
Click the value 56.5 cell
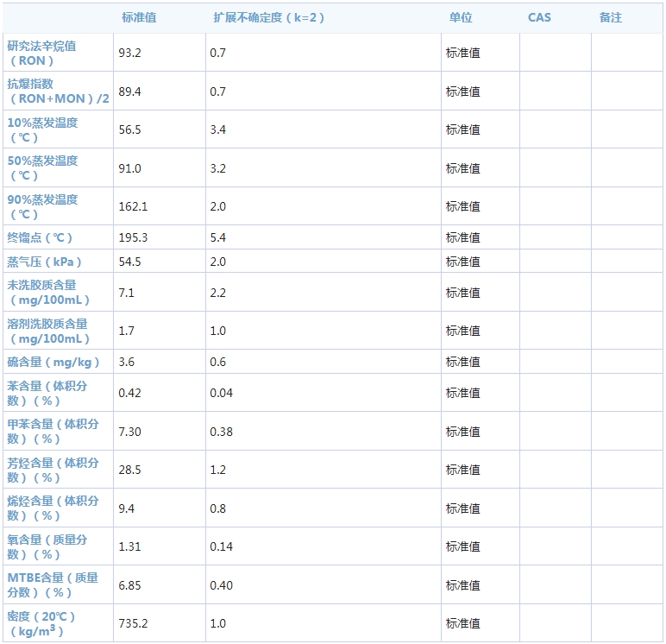[129, 129]
